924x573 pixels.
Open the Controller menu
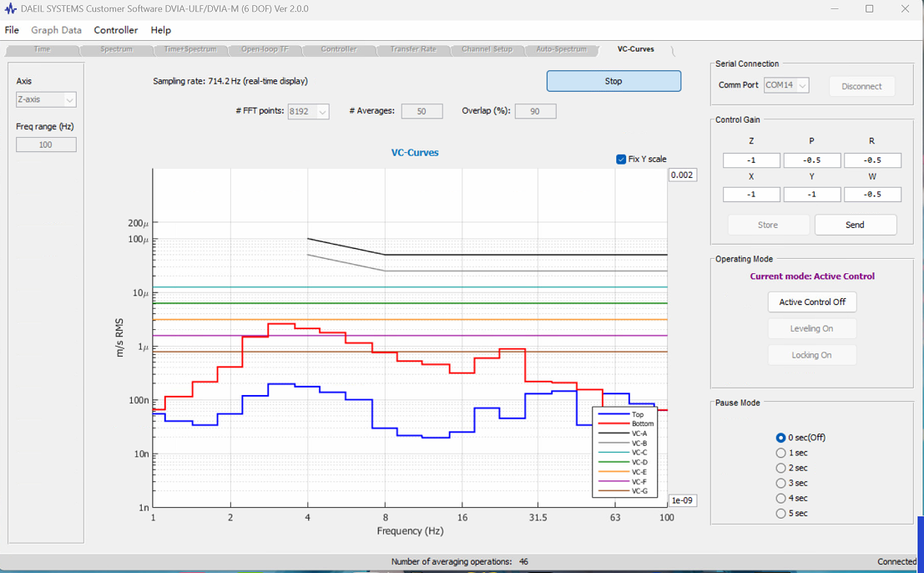[115, 30]
